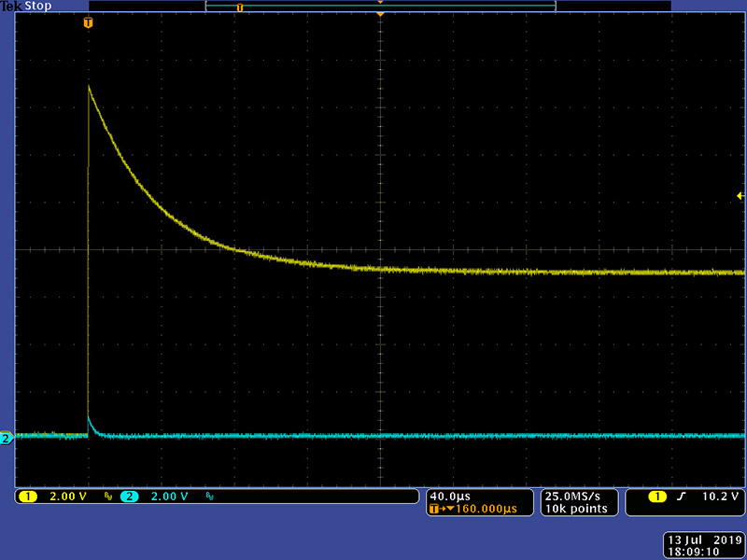747x560 pixels.
Task: Click the yellow trigger level arrow
Action: 740,196
